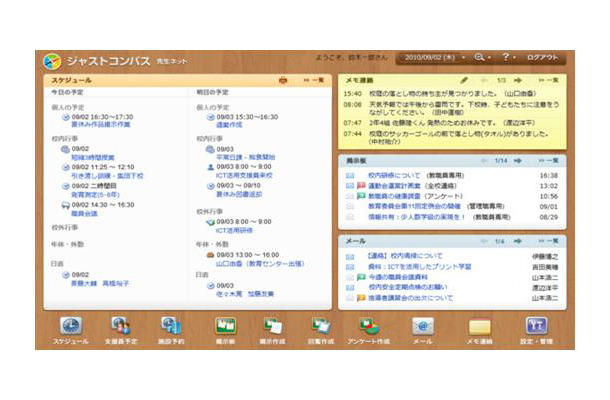Screen dimensions: 610x400
Task: Open memo panel 一覧 list link
Action: click(x=549, y=80)
